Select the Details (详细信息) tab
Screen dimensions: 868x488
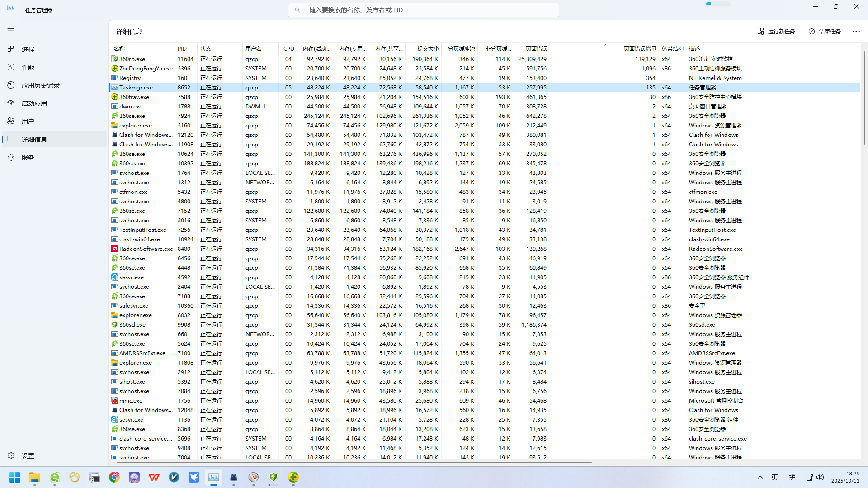[34, 139]
